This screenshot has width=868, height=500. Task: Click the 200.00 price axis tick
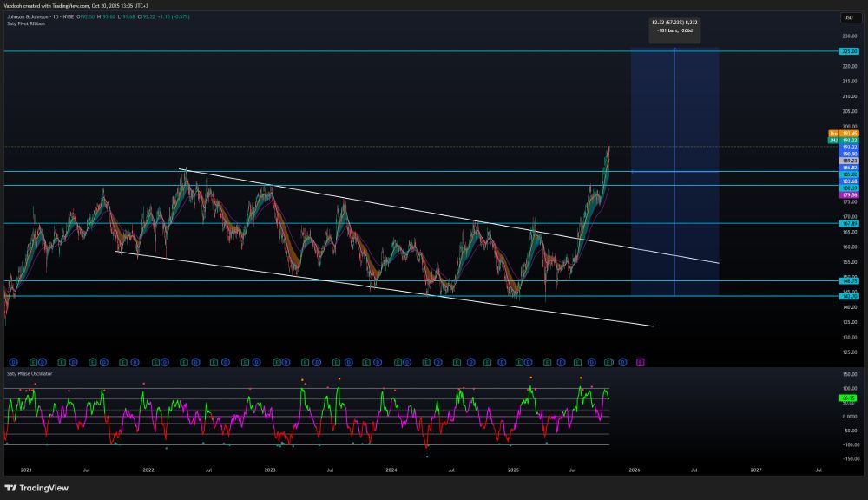[850, 126]
